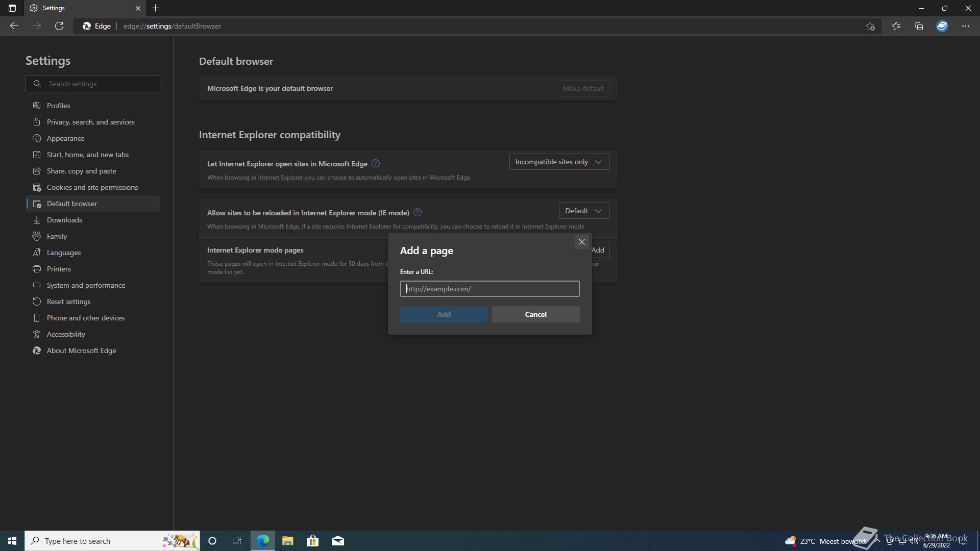Open Task View on the taskbar
The height and width of the screenshot is (551, 980).
coord(237,541)
